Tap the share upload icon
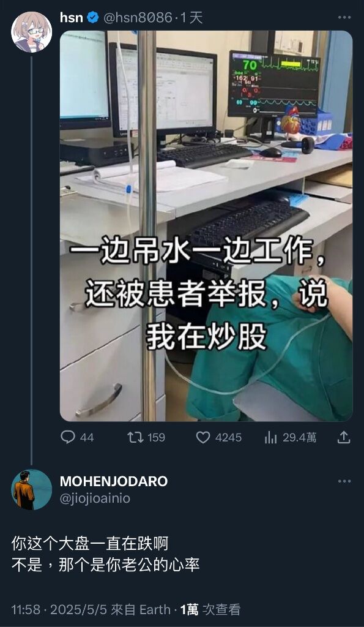The height and width of the screenshot is (627, 364). click(x=344, y=437)
